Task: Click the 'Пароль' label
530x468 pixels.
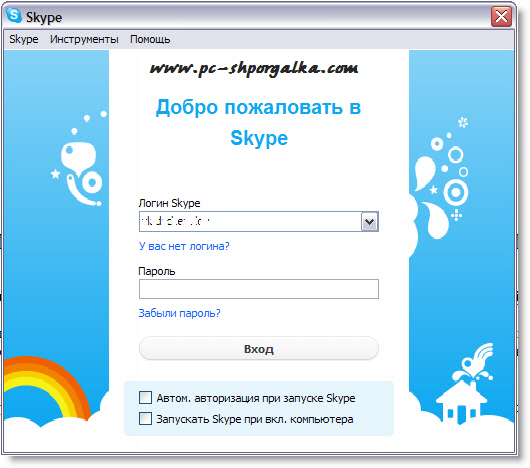Action: pos(157,271)
